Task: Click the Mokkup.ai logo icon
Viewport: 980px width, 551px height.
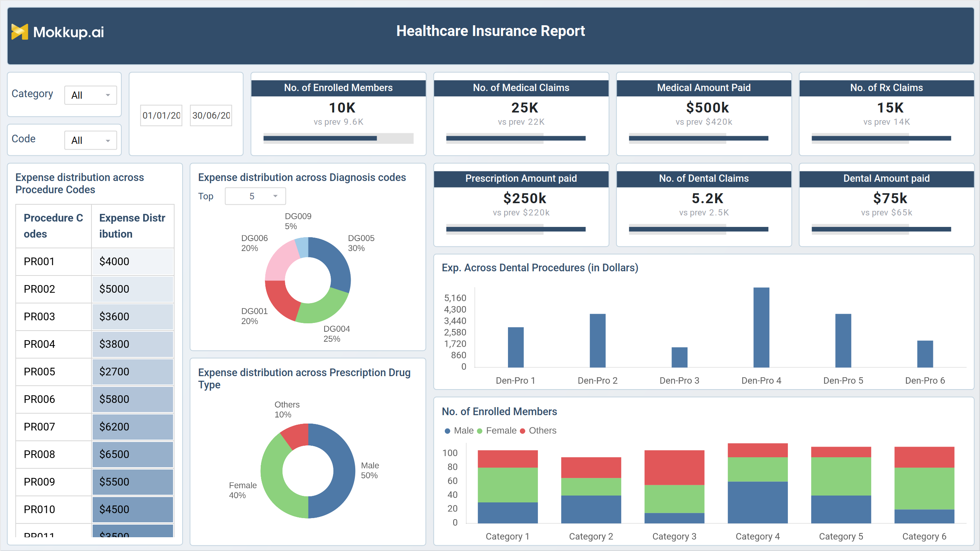Action: tap(20, 32)
